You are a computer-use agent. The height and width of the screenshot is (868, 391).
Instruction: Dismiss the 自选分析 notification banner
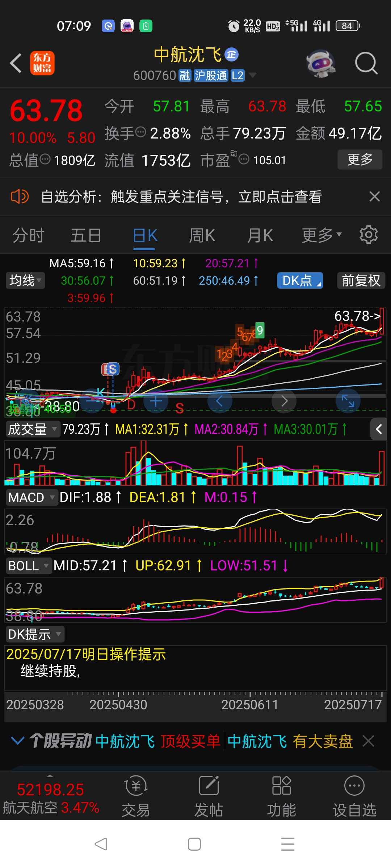point(374,196)
